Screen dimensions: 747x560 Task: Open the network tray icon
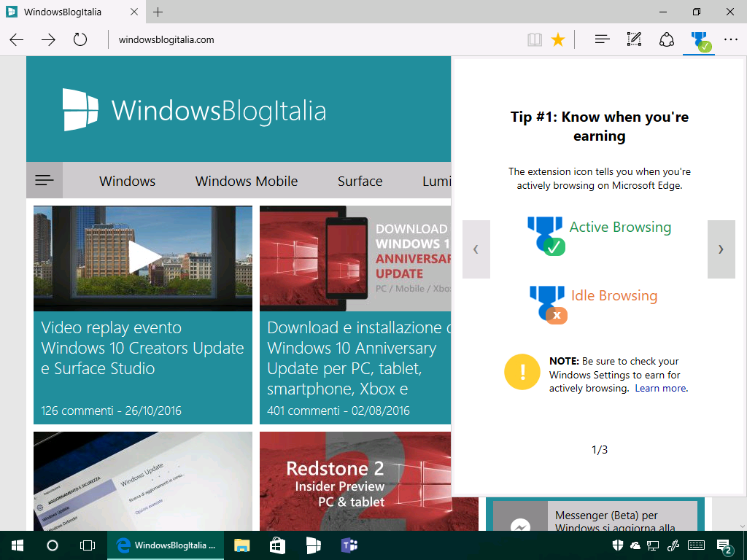[x=653, y=545]
